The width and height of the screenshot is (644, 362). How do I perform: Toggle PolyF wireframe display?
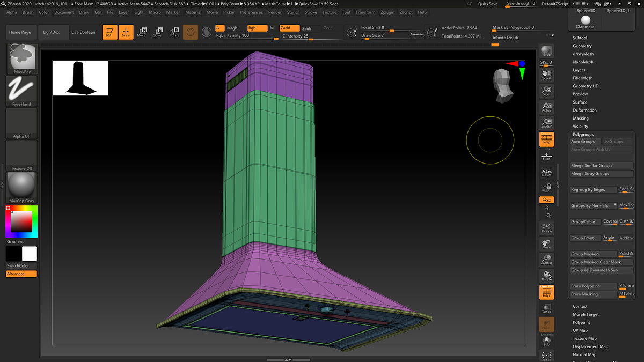(546, 292)
